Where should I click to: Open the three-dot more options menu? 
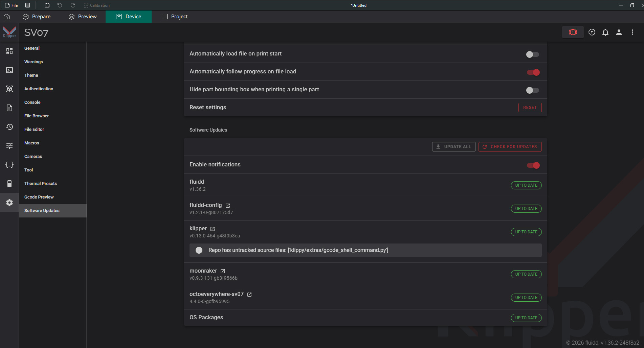pos(632,32)
